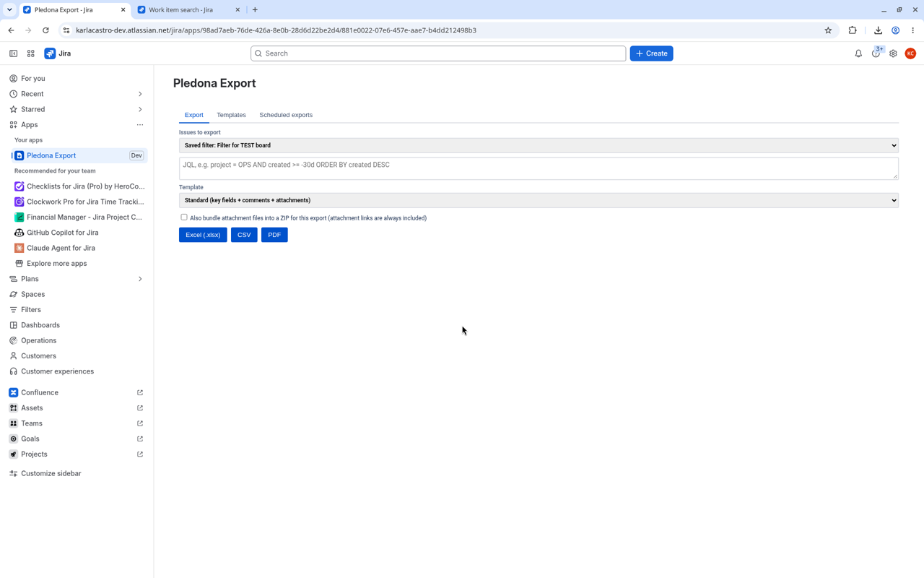Export as Excel (.xlsx)
924x578 pixels.
click(203, 235)
